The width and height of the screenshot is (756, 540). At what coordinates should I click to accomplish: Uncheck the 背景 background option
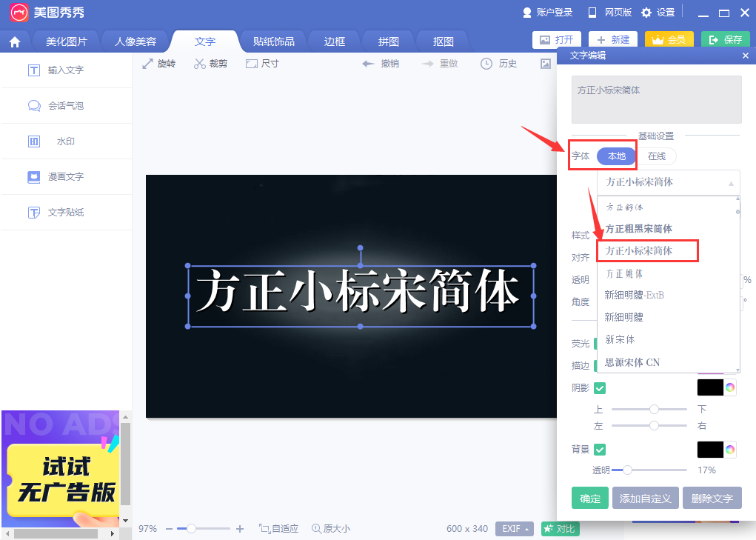(599, 450)
